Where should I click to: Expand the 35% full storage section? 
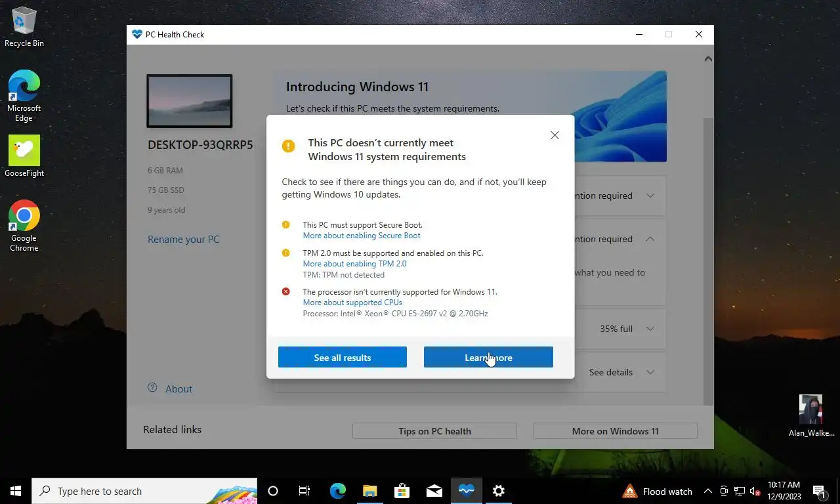650,329
